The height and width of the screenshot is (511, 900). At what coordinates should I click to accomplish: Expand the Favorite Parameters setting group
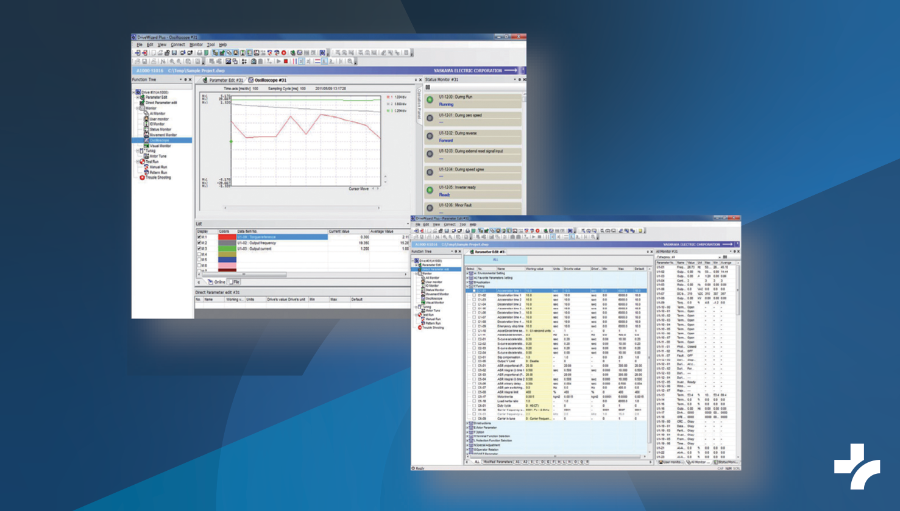pos(467,278)
